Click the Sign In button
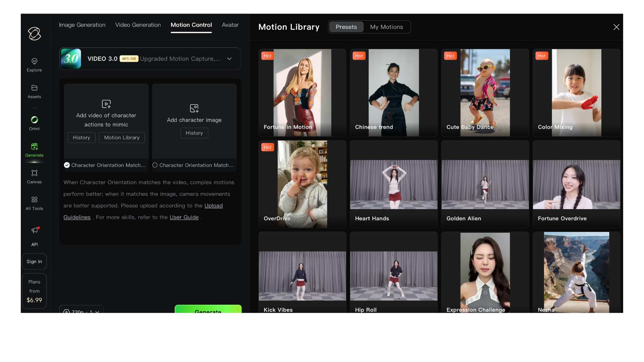Viewport: 644px width, 362px height. coord(34,261)
